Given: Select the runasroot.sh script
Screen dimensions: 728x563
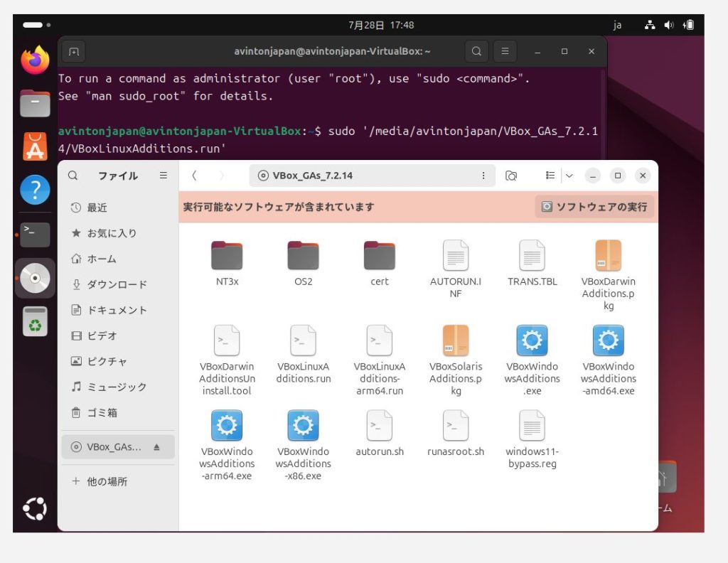Looking at the screenshot, I should (x=456, y=433).
